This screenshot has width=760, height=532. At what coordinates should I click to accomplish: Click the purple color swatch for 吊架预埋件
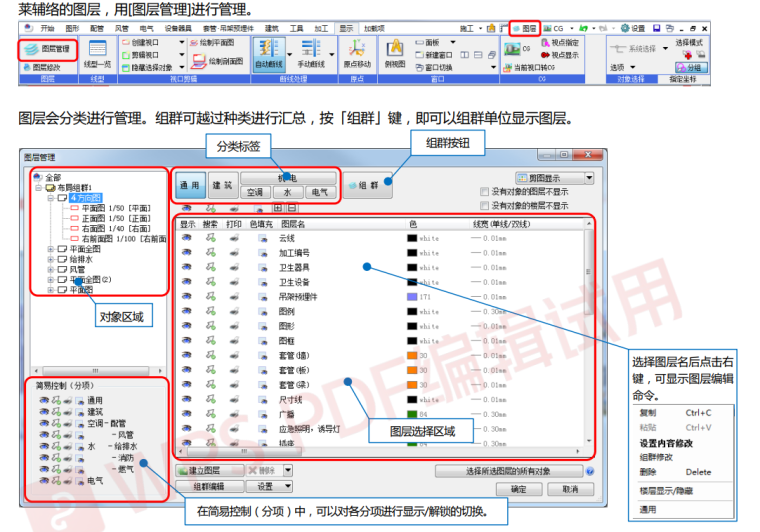point(412,297)
